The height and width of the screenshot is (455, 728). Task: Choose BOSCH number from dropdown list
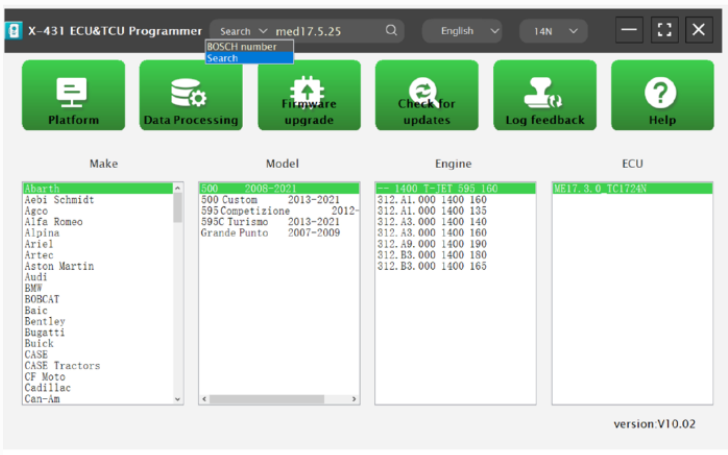pos(241,47)
